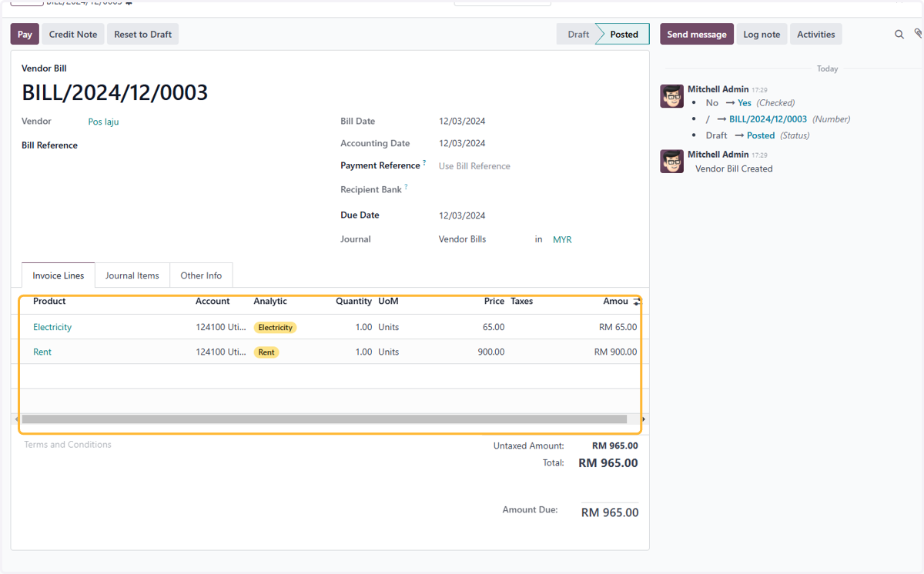Click quantity 1.00 in Electricity row
924x574 pixels.
(x=363, y=327)
